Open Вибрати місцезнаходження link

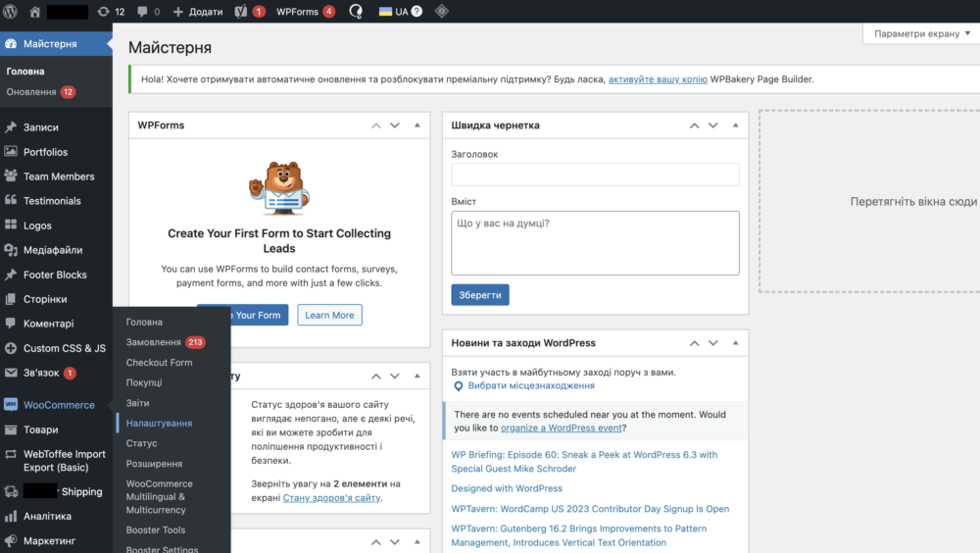tap(531, 385)
